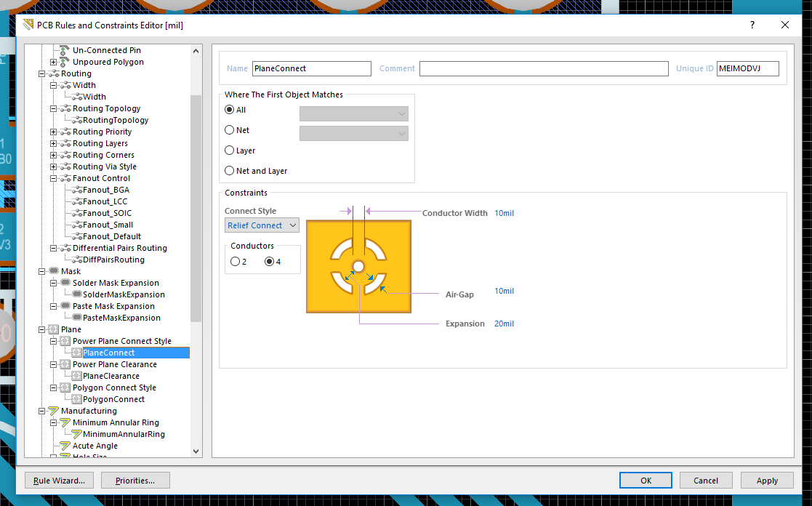Viewport: 812px width, 506px height.
Task: Click the Fanout Control icon
Action: point(65,178)
